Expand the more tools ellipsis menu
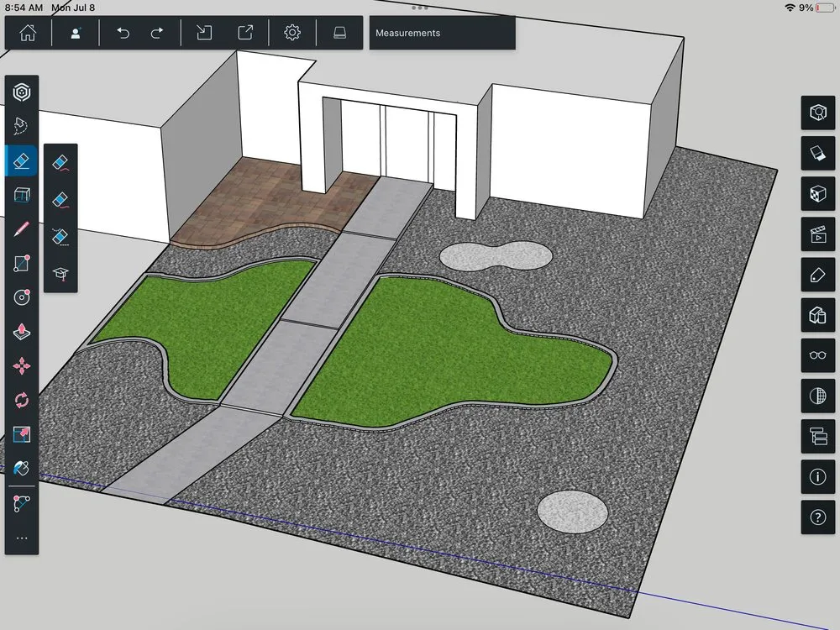840x630 pixels. click(x=22, y=538)
